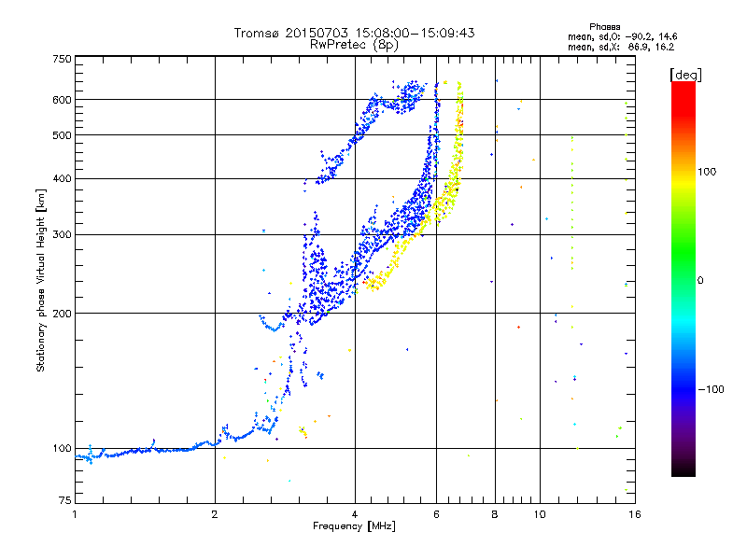Click the x-axis label '4'

click(x=355, y=514)
